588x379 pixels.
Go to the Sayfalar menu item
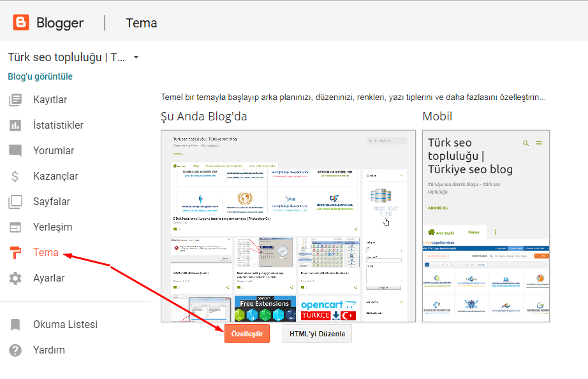pos(52,201)
